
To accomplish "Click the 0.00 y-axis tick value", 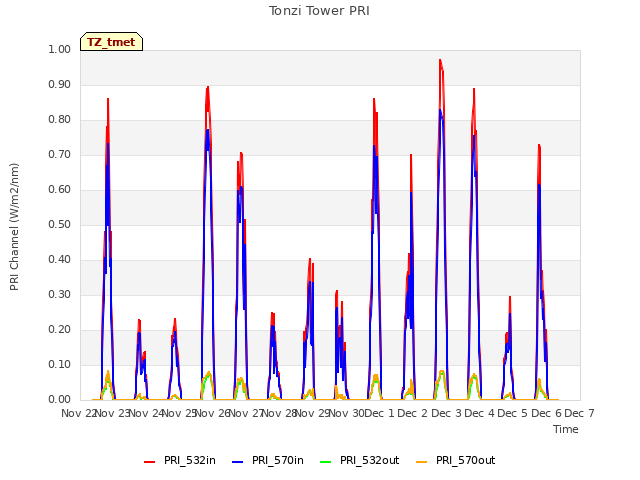I will point(60,400).
